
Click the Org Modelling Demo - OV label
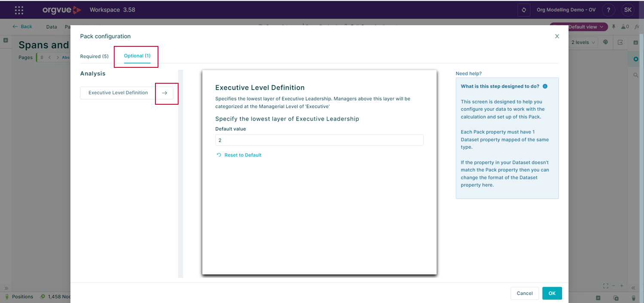(566, 10)
